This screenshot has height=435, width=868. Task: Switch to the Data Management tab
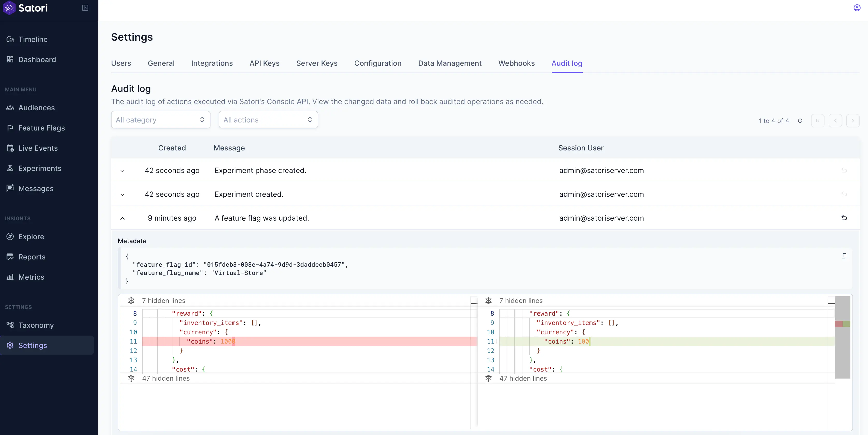450,63
